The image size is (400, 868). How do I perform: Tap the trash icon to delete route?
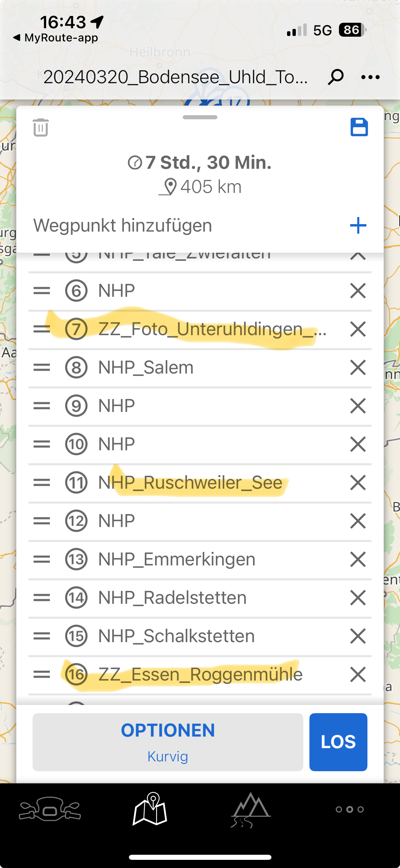point(41,128)
